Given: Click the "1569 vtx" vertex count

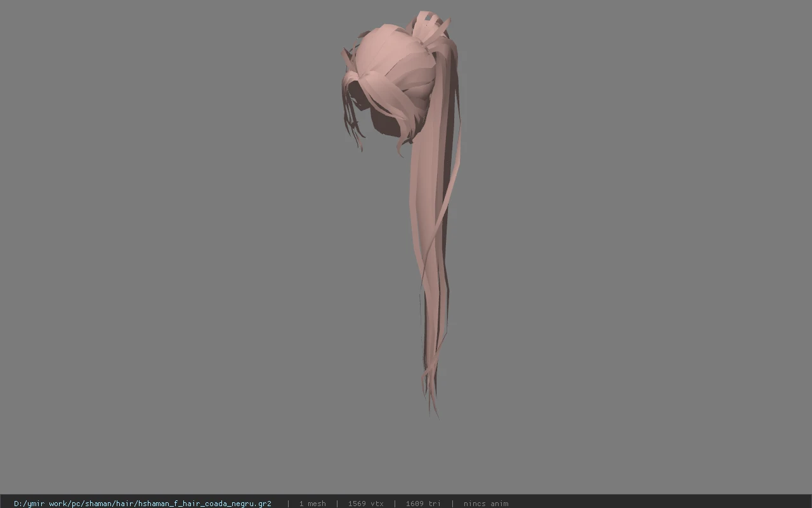Looking at the screenshot, I should pos(365,504).
